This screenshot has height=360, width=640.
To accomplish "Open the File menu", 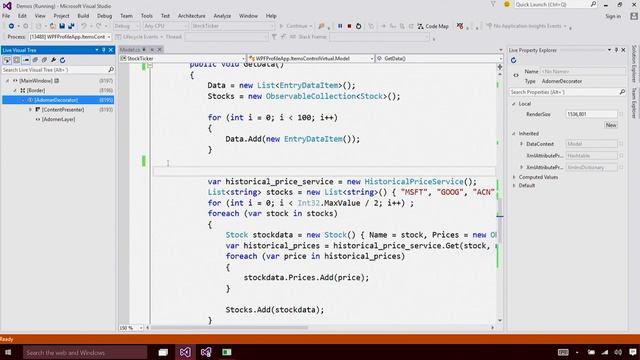I will click(x=6, y=16).
